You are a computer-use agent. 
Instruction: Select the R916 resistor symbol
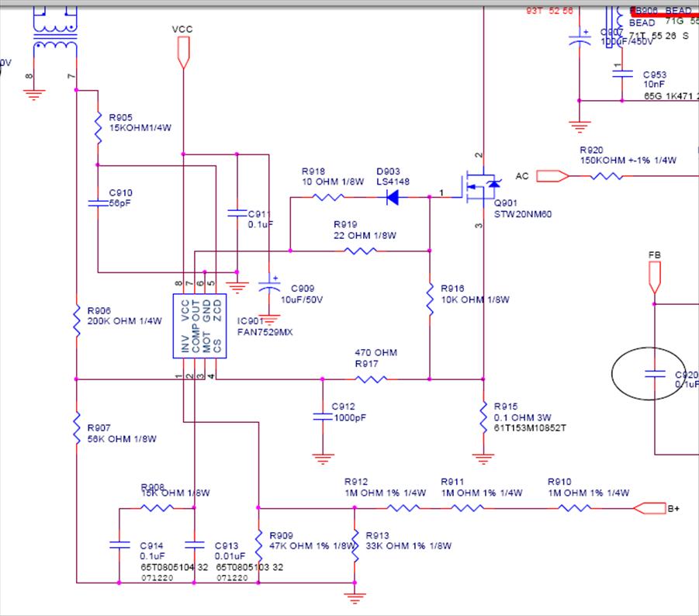(x=430, y=299)
